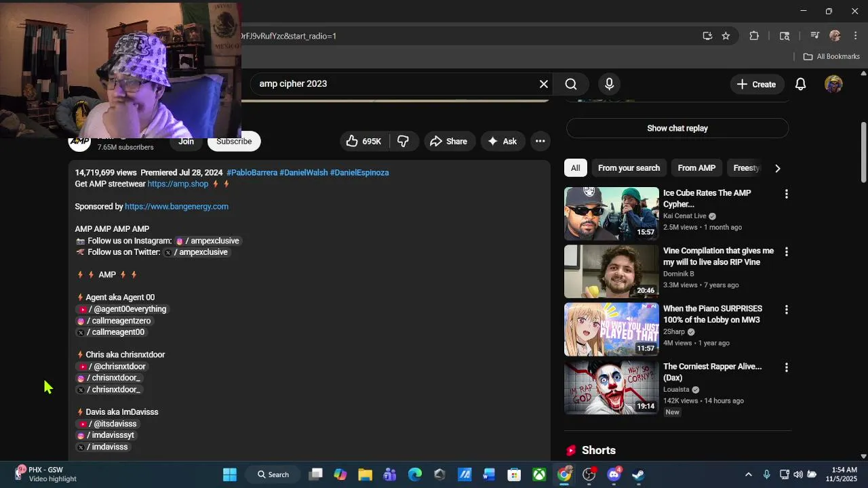Select the Freestyle rap filter chip
This screenshot has width=868, height=488.
[746, 168]
